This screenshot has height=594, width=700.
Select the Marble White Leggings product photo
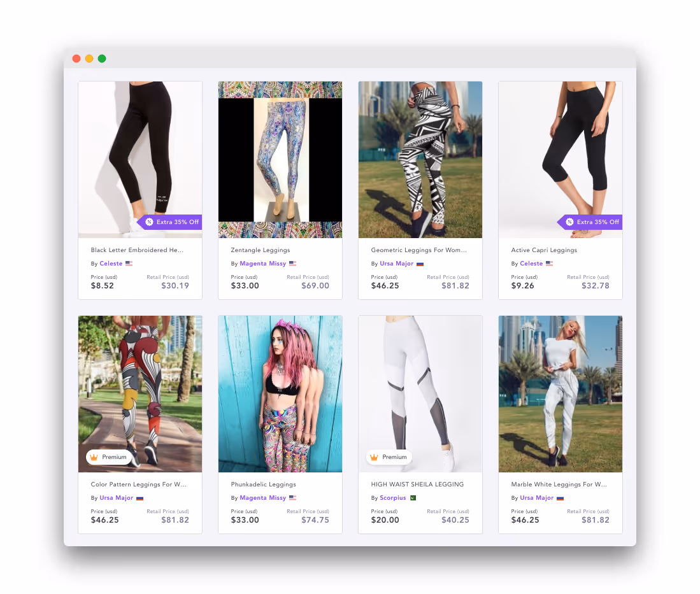(x=561, y=393)
